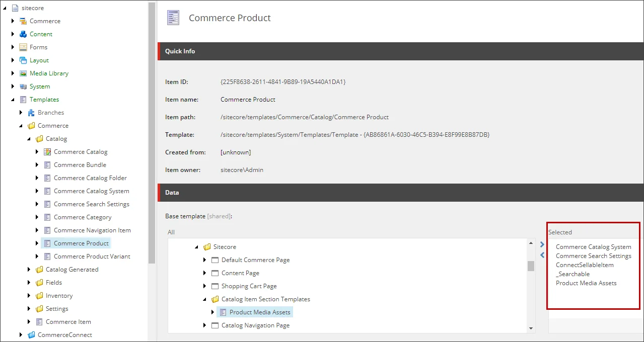Click the Commerce Item template icon
This screenshot has width=644, height=342.
click(x=39, y=322)
